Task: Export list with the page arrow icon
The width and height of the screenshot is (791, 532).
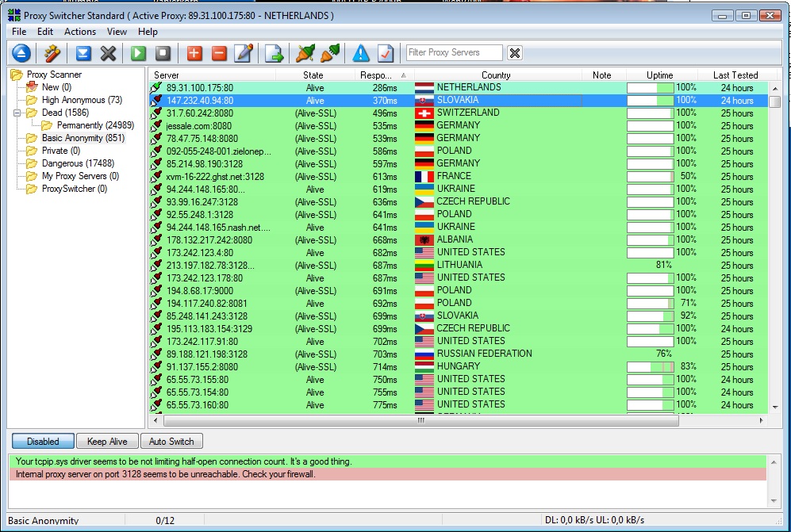Action: [x=275, y=53]
